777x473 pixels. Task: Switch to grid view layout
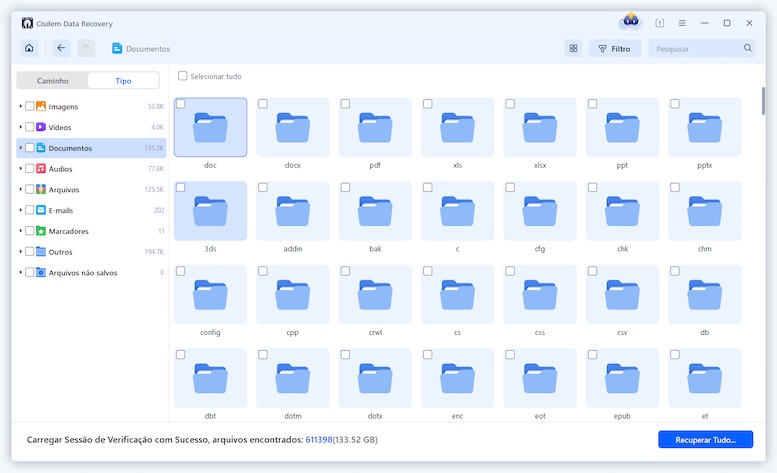[x=573, y=48]
